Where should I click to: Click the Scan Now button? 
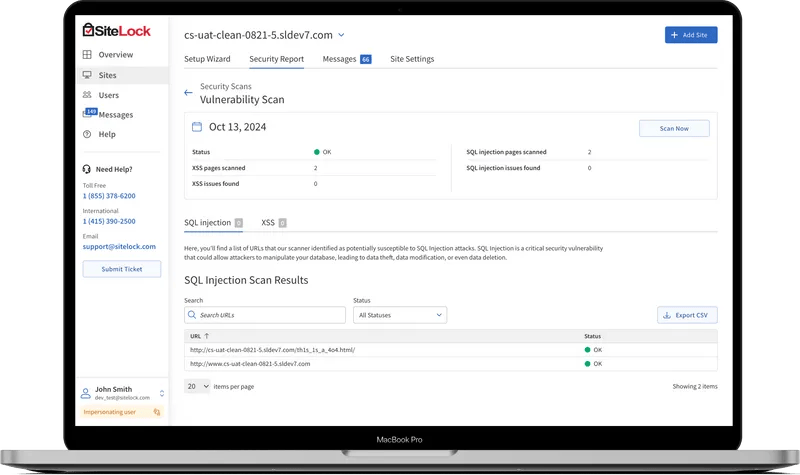(674, 129)
